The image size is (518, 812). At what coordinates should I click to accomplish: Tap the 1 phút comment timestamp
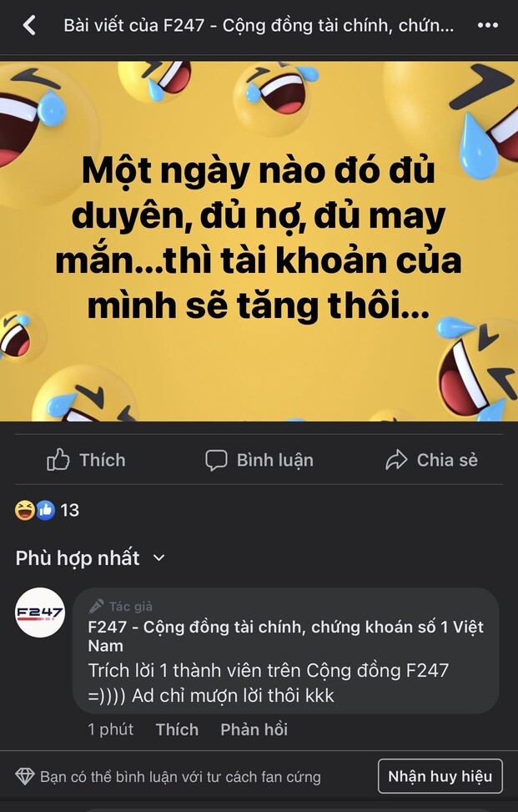111,729
